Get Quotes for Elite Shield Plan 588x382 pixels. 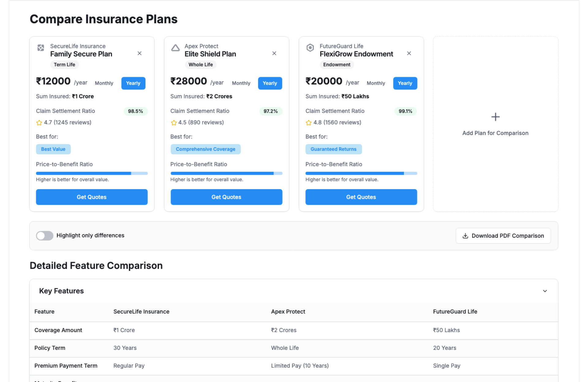tap(226, 197)
